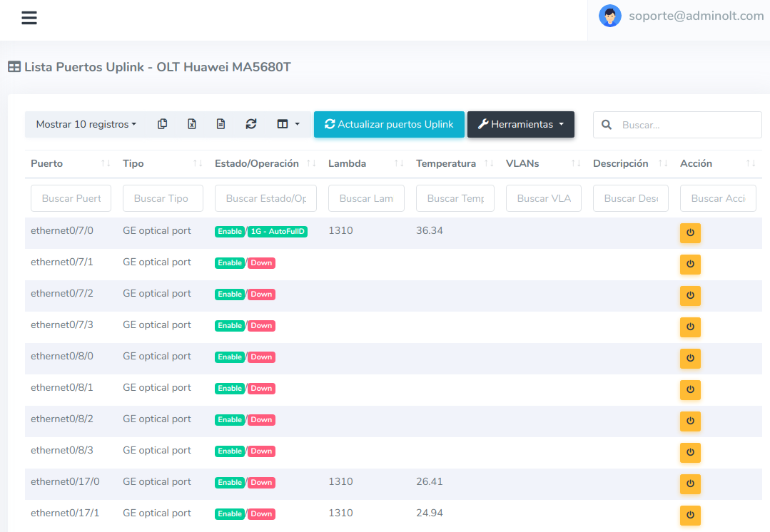
Task: Export the table as CSV document
Action: point(221,124)
